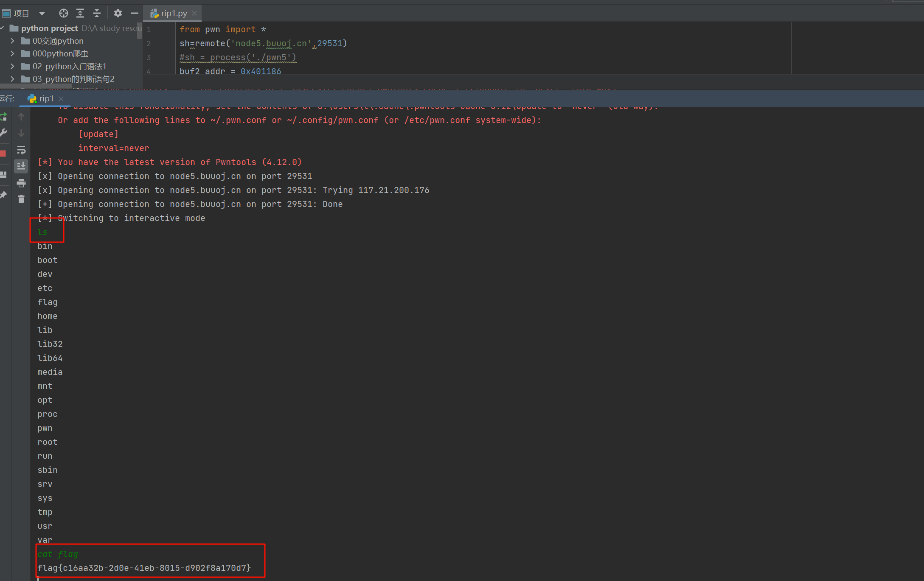Open the 项目 view dropdown arrow
Screen dimensions: 924x581
coord(42,14)
